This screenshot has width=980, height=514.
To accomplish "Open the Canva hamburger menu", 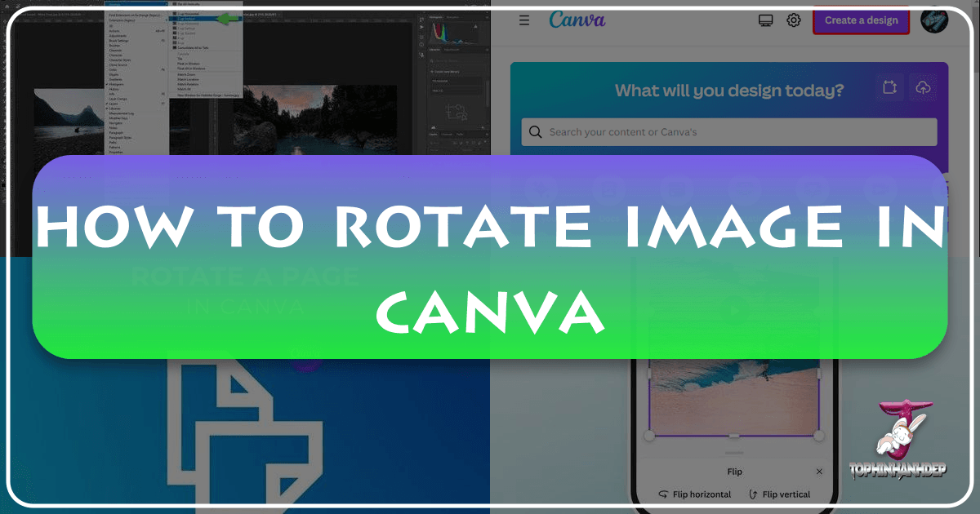I will (523, 20).
